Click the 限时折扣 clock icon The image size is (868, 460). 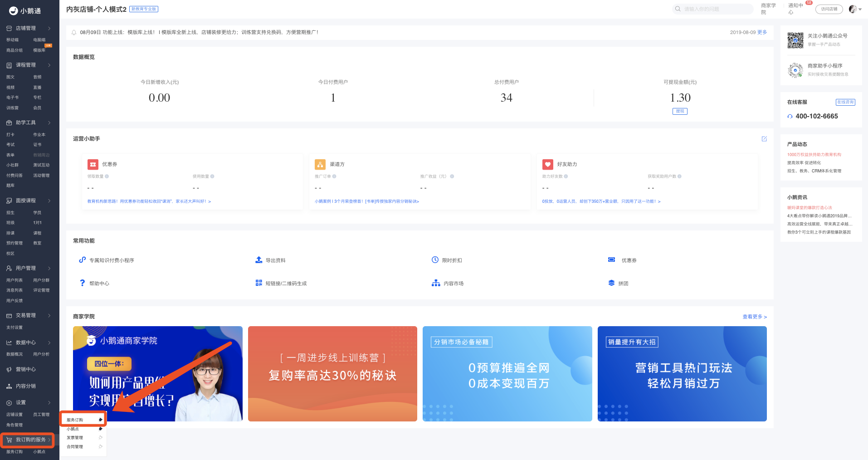435,260
